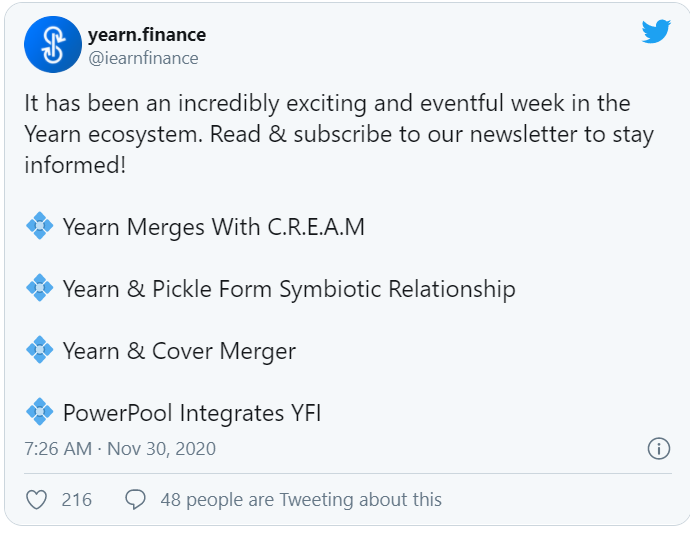Click the "PowerPool Integrates YFI" text
The width and height of the screenshot is (690, 533).
[x=191, y=412]
